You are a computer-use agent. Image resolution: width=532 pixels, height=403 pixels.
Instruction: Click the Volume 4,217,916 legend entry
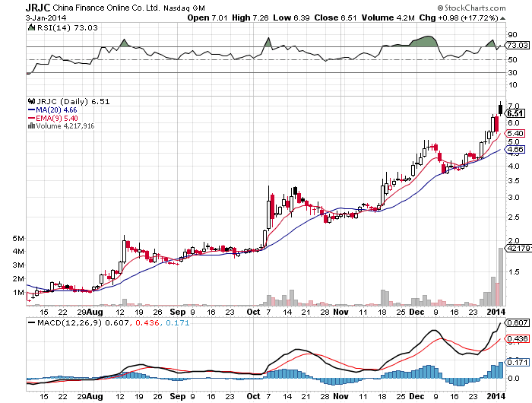click(x=65, y=126)
